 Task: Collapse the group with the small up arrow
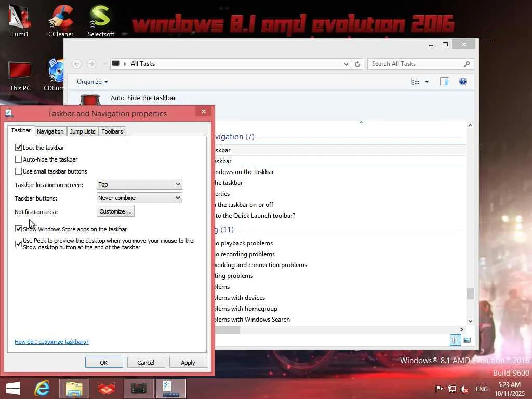point(361,122)
